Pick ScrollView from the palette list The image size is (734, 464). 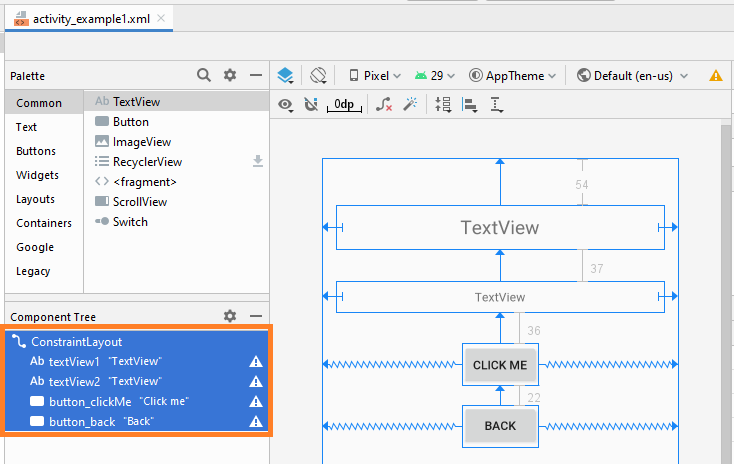pyautogui.click(x=176, y=202)
